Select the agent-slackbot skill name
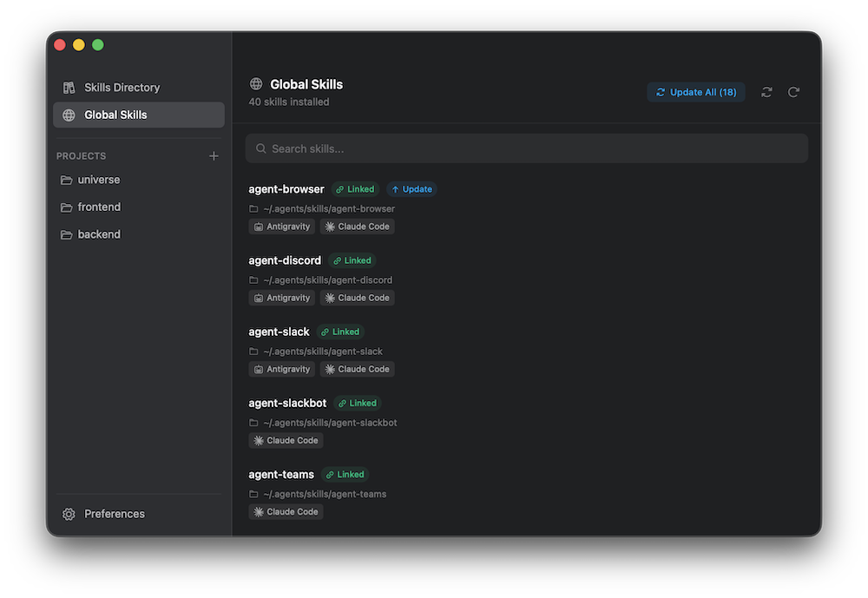This screenshot has width=868, height=598. click(x=287, y=404)
